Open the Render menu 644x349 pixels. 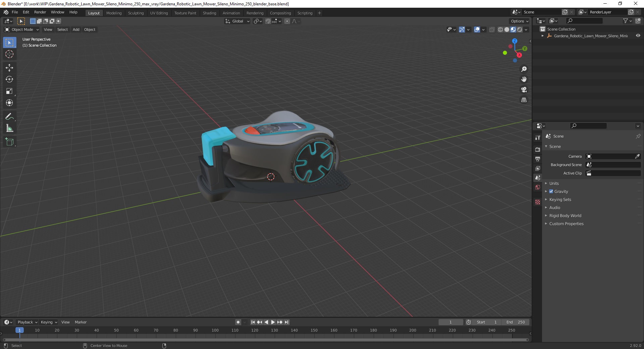pyautogui.click(x=40, y=12)
